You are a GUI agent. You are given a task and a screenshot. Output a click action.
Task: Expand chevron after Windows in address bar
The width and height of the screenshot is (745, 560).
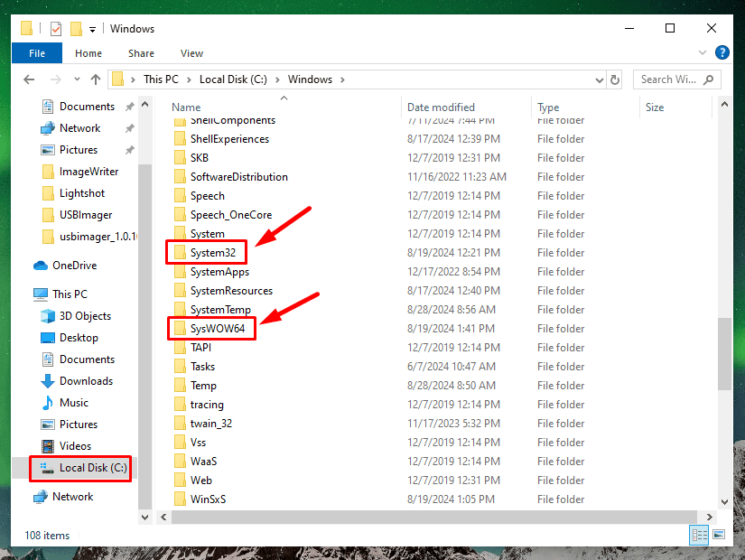pos(342,79)
